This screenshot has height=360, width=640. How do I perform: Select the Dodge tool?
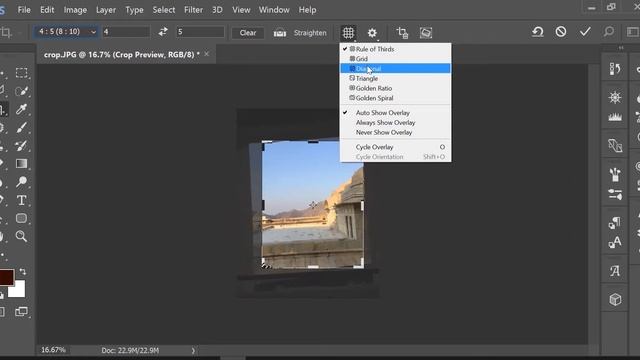(x=22, y=182)
